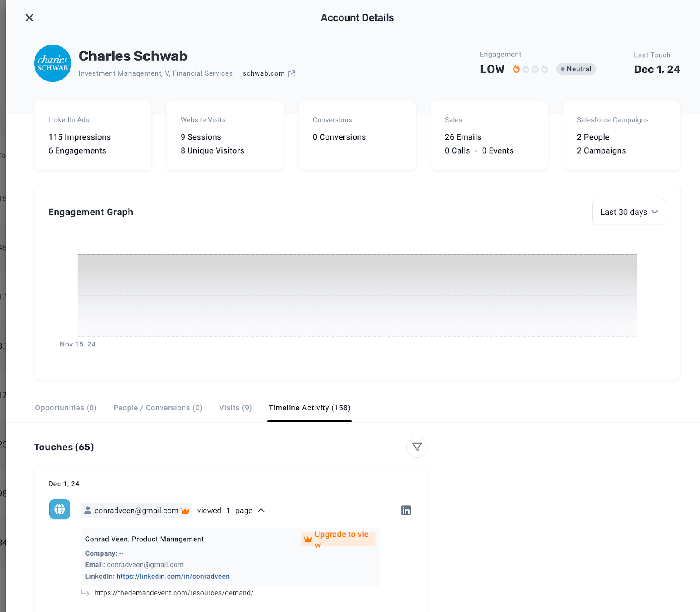Click the redirect arrow beside the URL
This screenshot has height=612, width=700.
point(85,593)
